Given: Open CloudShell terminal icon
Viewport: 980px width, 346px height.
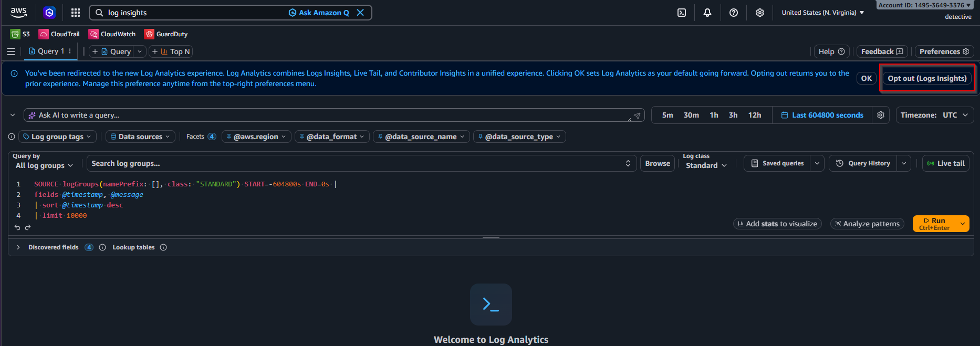Looking at the screenshot, I should pos(682,13).
